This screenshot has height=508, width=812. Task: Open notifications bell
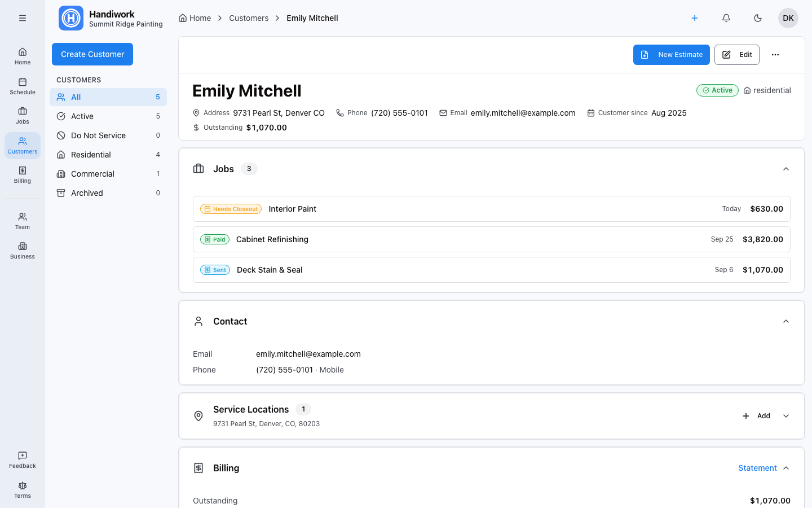pos(726,18)
